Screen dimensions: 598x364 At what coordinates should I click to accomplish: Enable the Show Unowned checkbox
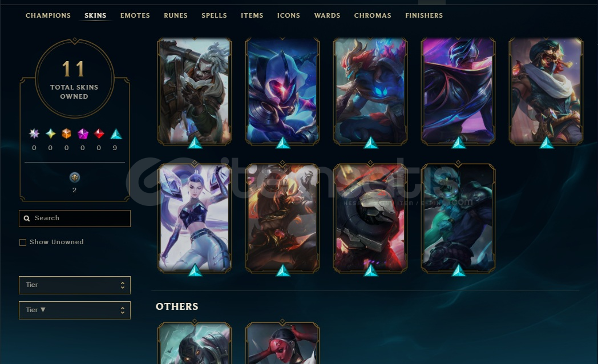[x=23, y=242]
